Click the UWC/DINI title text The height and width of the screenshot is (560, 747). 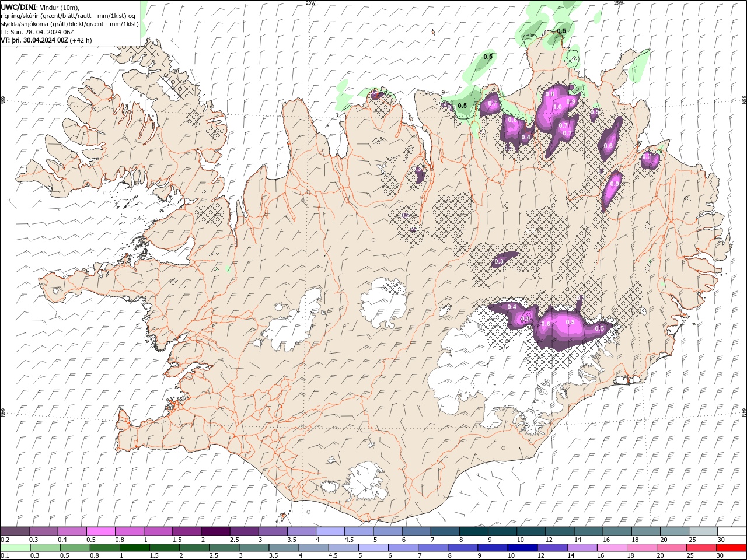click(x=18, y=7)
